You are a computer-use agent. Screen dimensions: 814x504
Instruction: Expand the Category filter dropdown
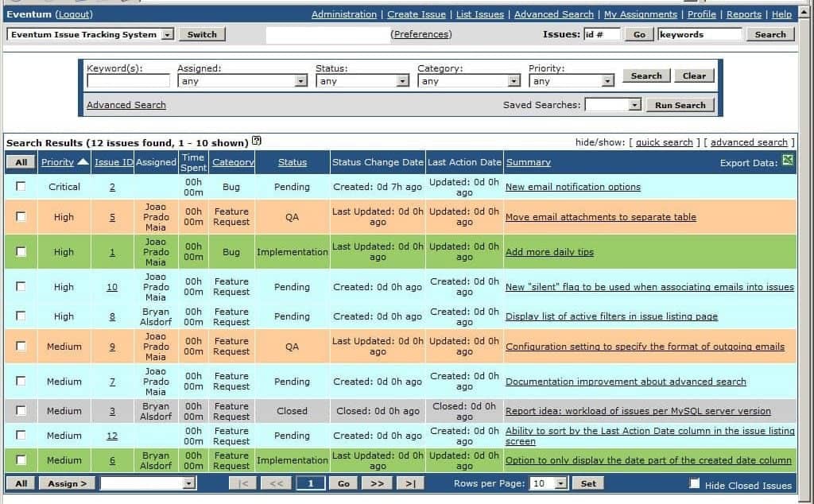coord(514,81)
